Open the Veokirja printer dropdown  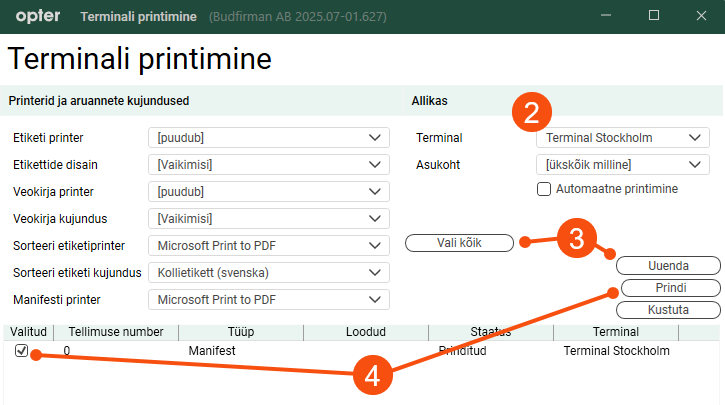[267, 192]
